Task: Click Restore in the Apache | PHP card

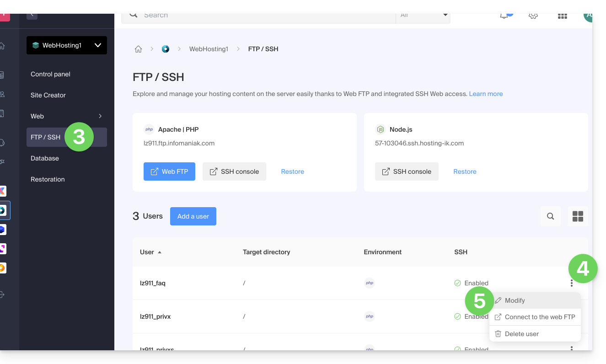Action: pos(293,171)
